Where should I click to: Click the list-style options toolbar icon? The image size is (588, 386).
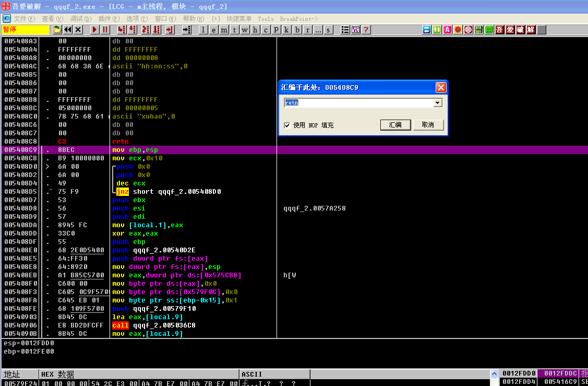345,30
